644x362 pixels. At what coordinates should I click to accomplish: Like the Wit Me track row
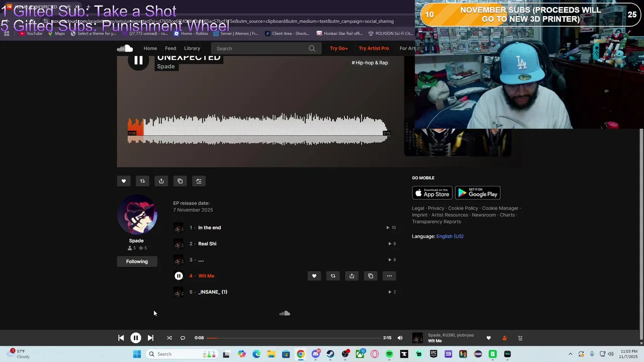(x=314, y=276)
